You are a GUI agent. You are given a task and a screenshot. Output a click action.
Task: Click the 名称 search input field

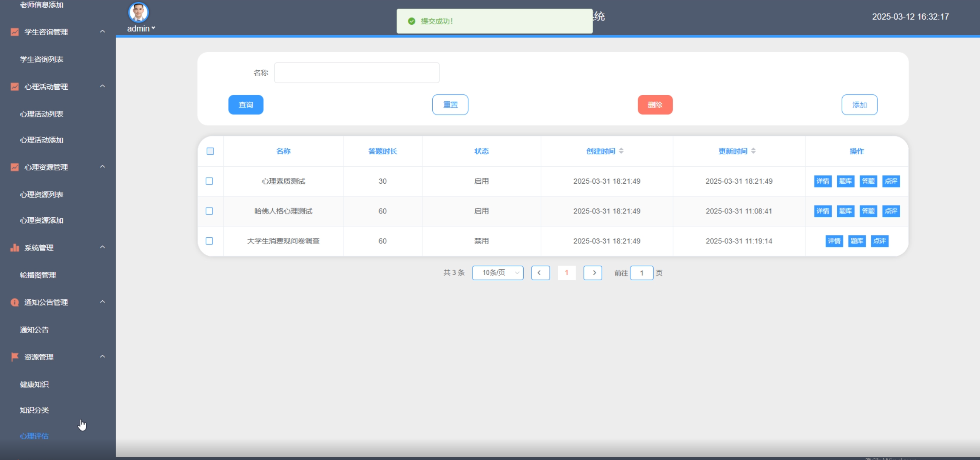(357, 73)
